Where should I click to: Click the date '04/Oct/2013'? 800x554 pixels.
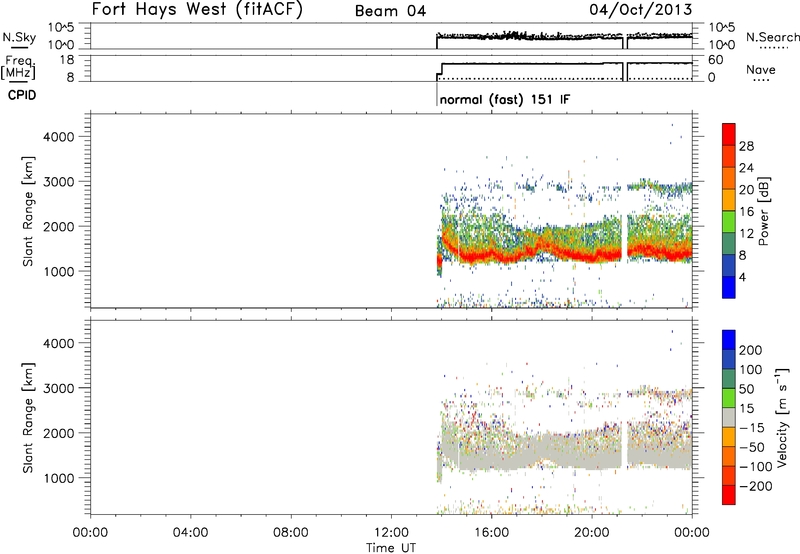(x=641, y=9)
